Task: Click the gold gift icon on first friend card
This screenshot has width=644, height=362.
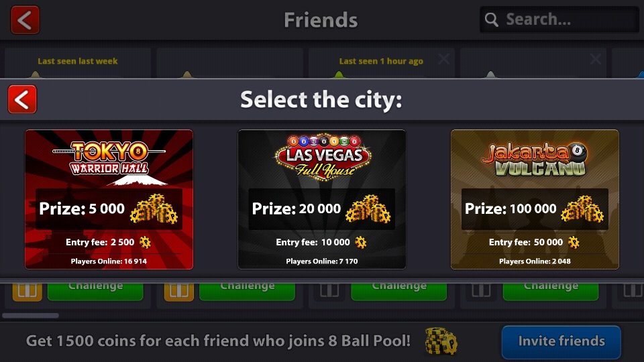Action: [x=27, y=292]
